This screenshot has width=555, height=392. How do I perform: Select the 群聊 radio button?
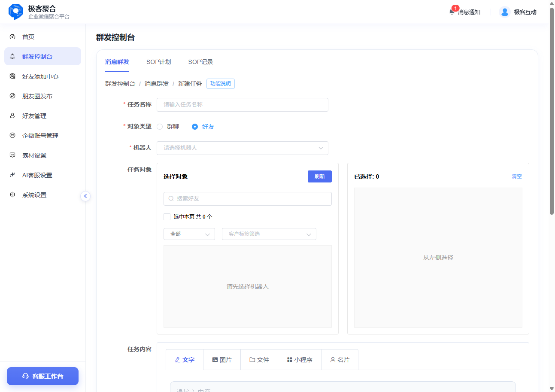click(x=160, y=127)
